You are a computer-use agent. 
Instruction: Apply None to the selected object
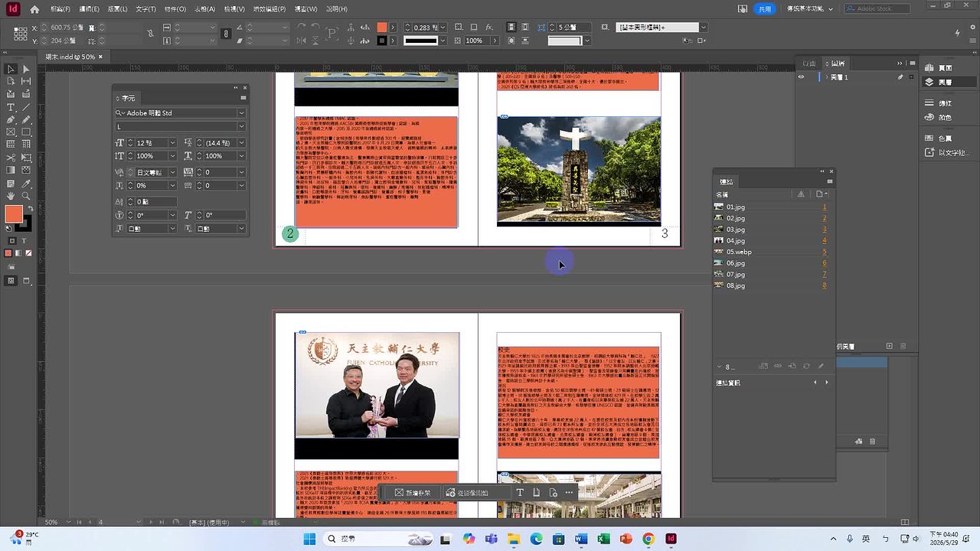27,253
